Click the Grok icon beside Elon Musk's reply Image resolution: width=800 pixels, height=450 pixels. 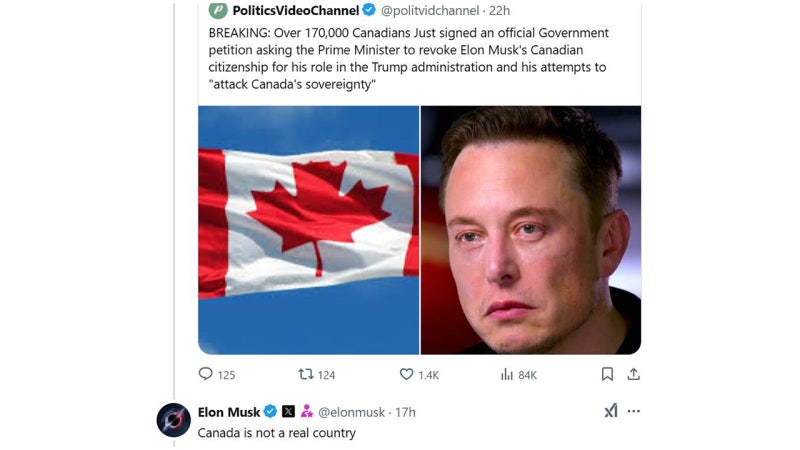(x=611, y=411)
